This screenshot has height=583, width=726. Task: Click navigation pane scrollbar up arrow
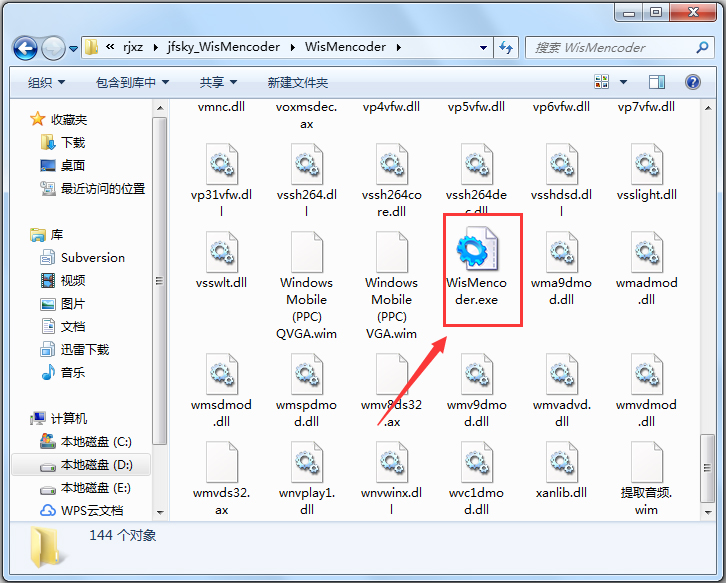click(160, 108)
